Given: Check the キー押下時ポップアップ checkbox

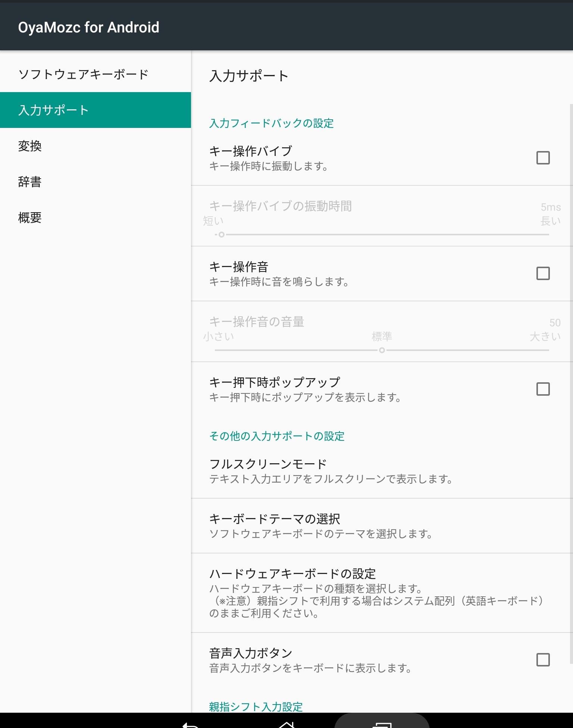Looking at the screenshot, I should (543, 389).
